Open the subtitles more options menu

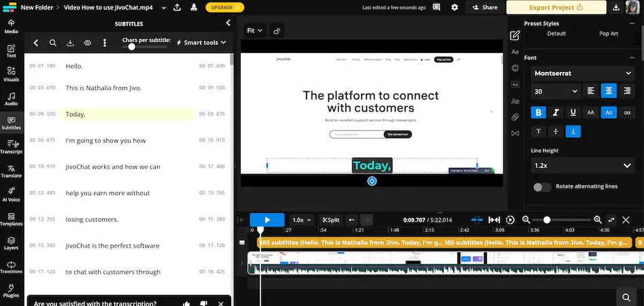[105, 43]
